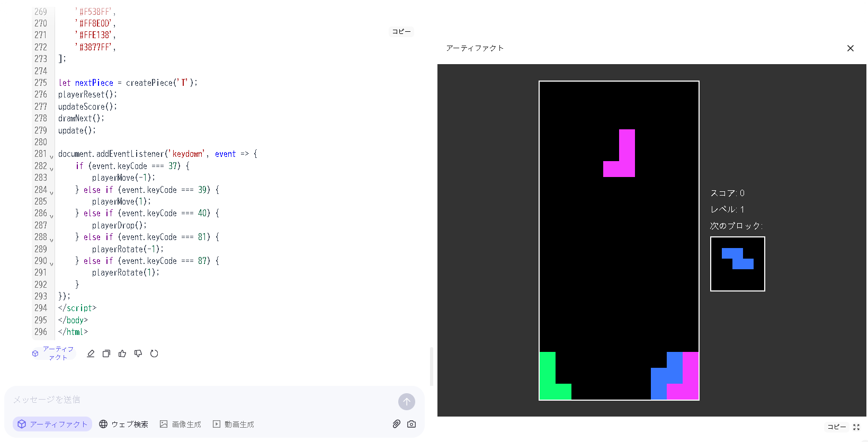868x442 pixels.
Task: Click 'nextPiece' in line 275
Action: (94, 83)
